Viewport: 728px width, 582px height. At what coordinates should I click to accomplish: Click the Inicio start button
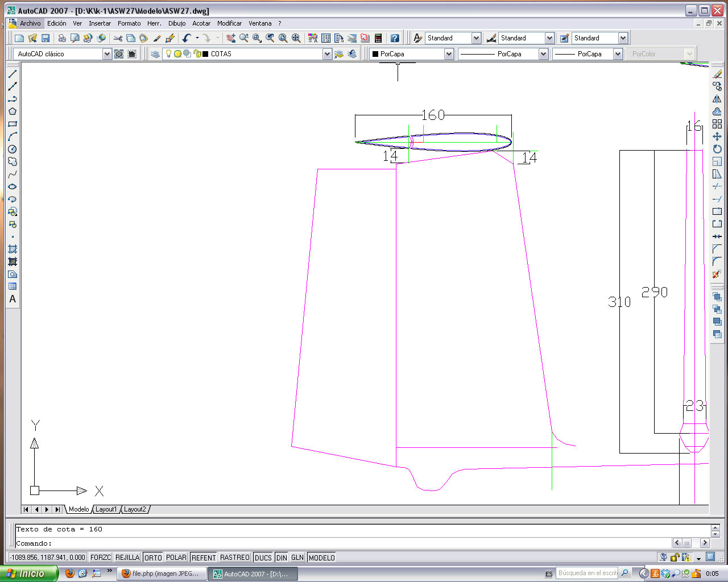point(28,573)
